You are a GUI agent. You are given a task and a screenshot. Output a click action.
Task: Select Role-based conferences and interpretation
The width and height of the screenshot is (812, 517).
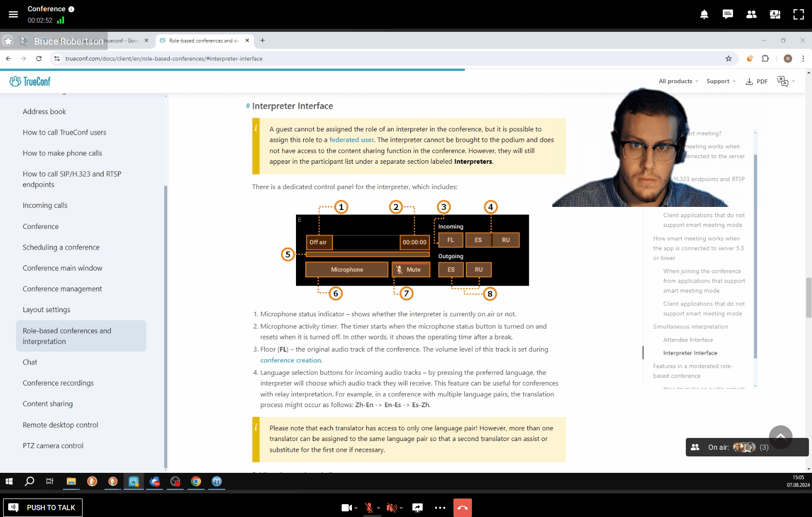click(81, 336)
